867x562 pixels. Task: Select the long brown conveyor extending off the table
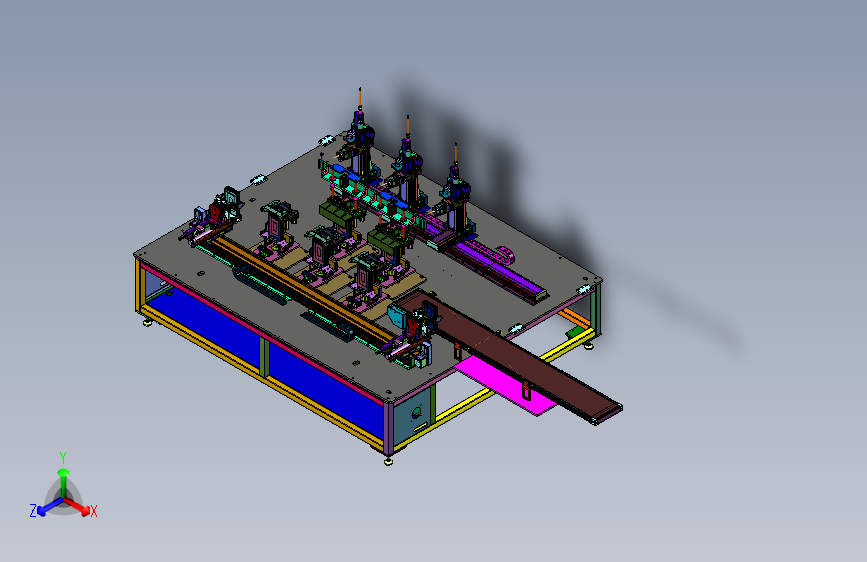coord(511,355)
